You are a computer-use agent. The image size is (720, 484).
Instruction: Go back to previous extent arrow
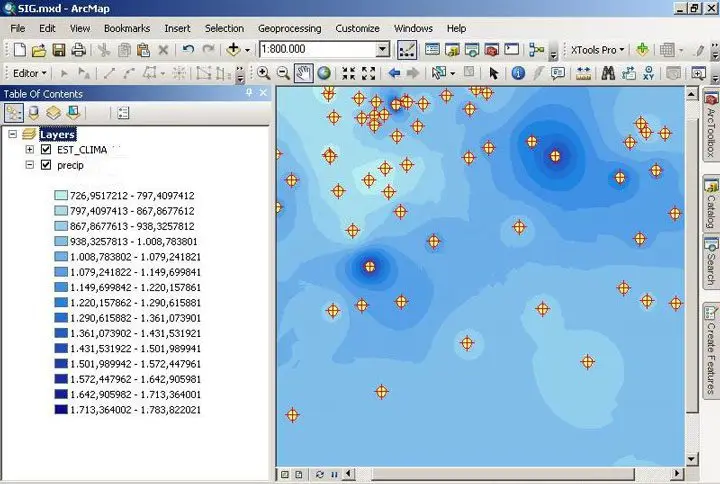(394, 73)
